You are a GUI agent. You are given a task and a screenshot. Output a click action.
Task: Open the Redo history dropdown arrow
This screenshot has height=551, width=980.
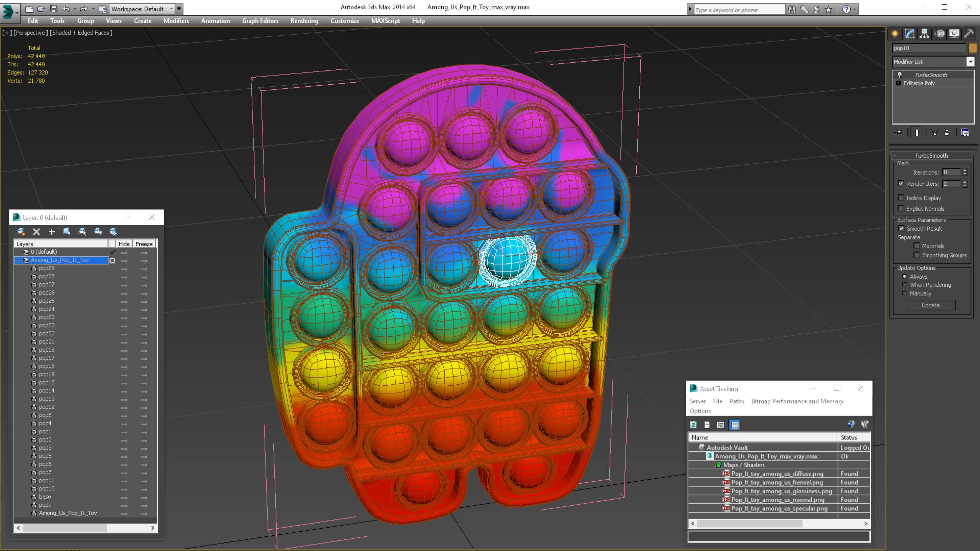(93, 9)
